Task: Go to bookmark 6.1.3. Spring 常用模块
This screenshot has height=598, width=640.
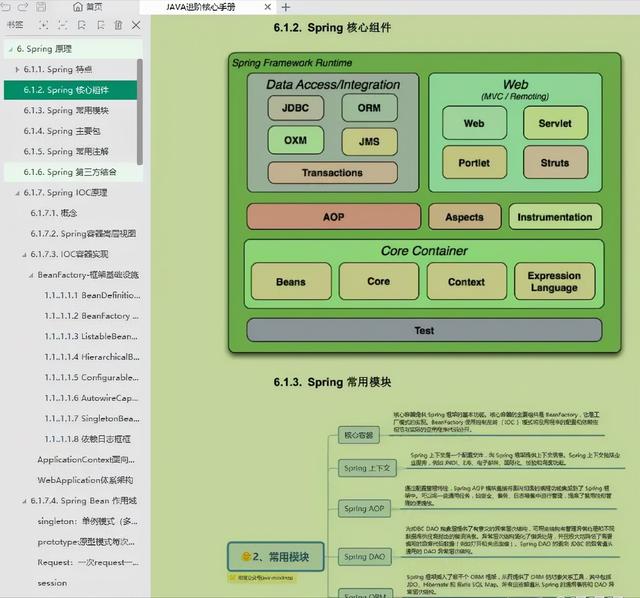Action: click(x=67, y=110)
